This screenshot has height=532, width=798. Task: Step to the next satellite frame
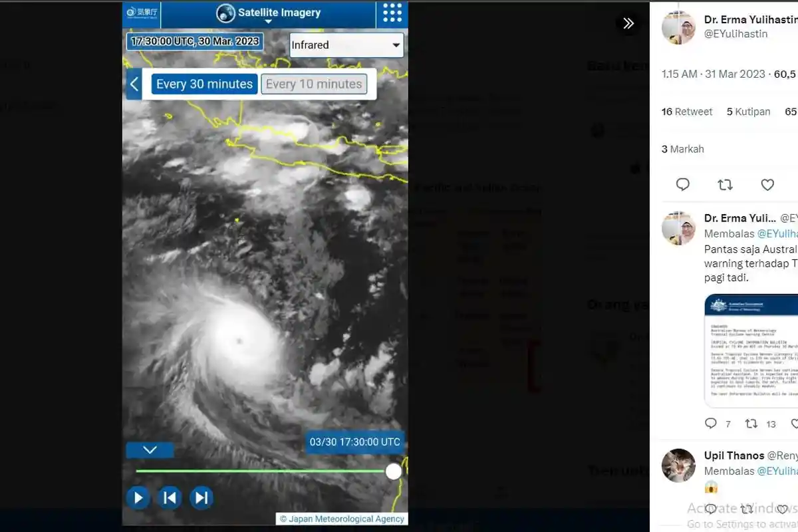201,497
